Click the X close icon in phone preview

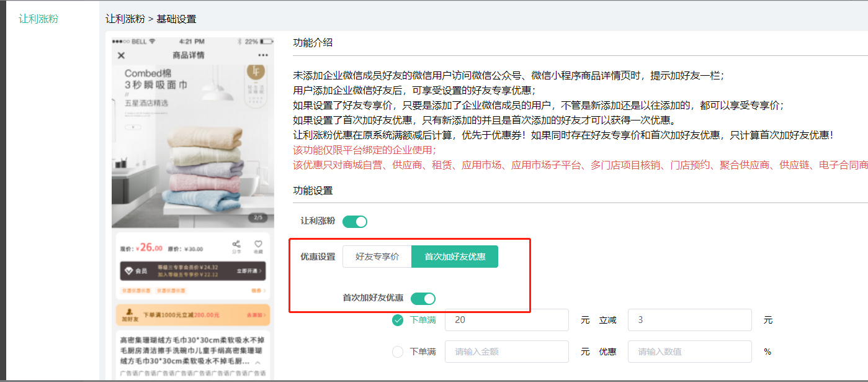(x=121, y=56)
